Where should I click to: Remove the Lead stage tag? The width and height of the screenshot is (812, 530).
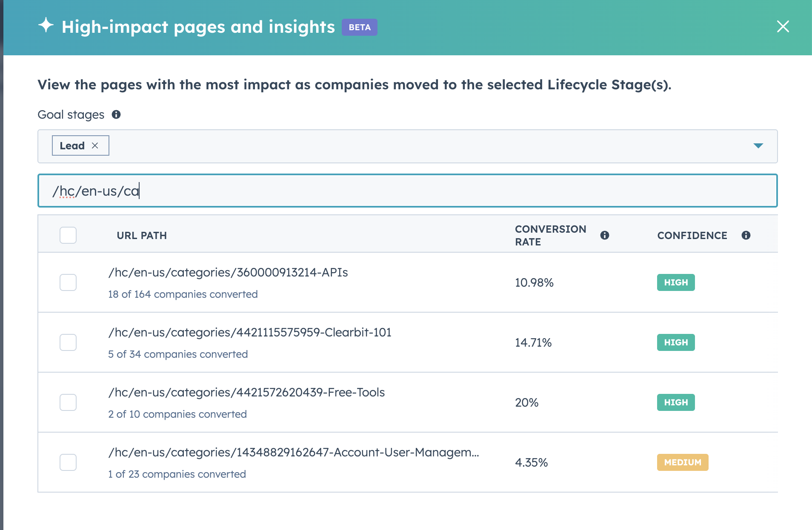(x=95, y=145)
